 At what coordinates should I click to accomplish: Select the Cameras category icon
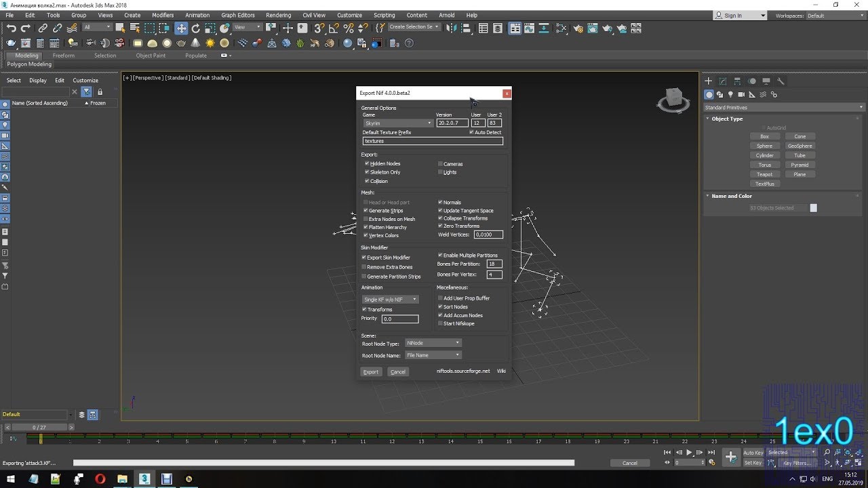(741, 94)
